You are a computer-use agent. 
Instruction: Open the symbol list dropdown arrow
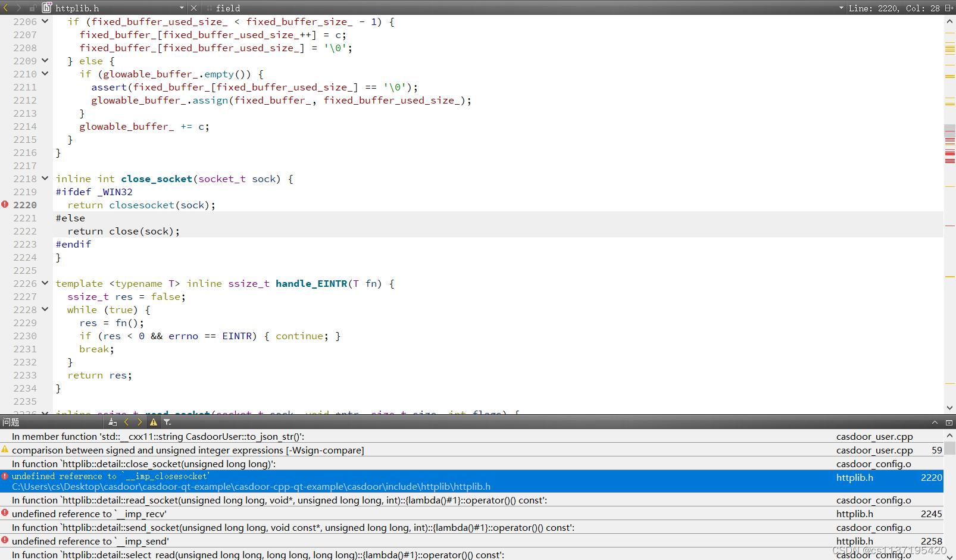pos(841,8)
